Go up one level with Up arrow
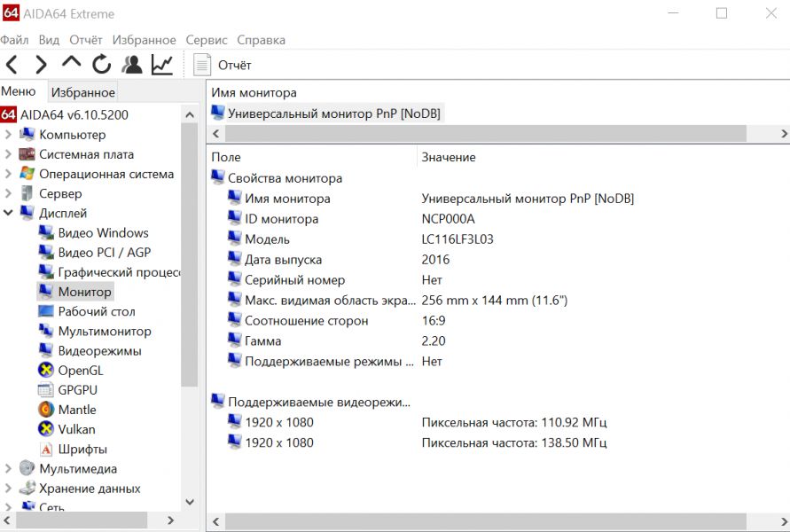This screenshot has height=532, width=790. point(71,64)
